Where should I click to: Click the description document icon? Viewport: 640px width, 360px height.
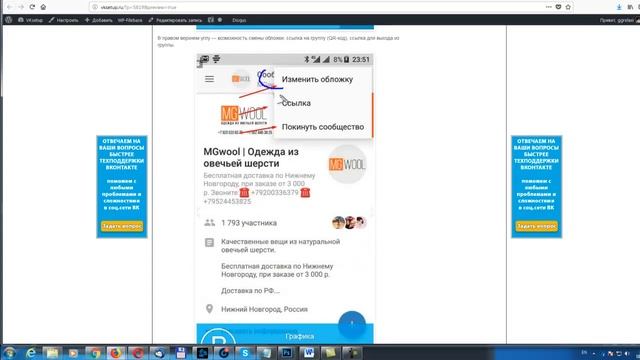[209, 242]
